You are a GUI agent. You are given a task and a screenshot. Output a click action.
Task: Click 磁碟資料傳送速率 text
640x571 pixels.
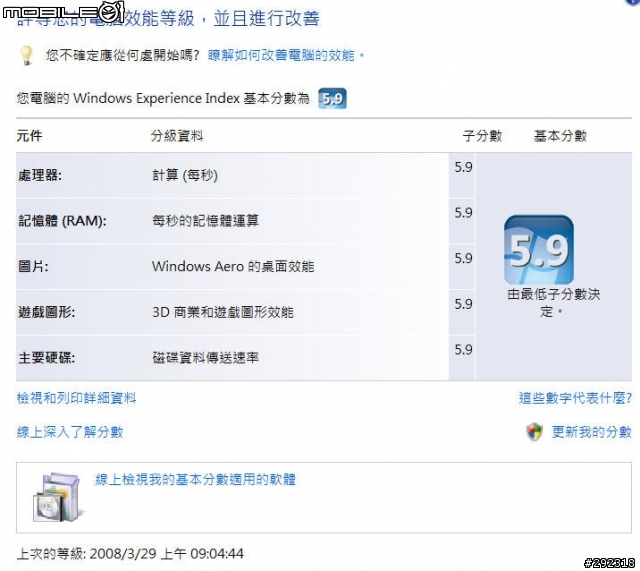point(205,358)
